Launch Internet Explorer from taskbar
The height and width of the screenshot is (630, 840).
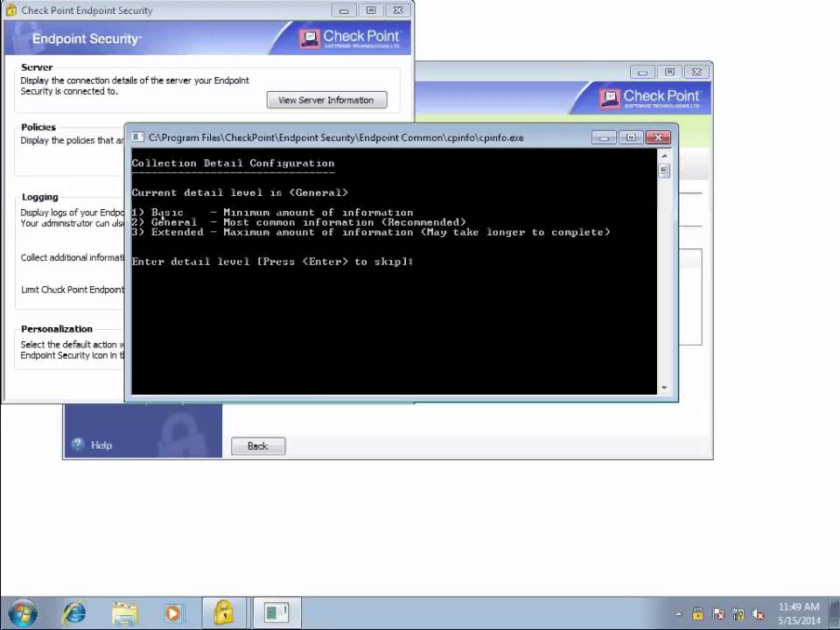pos(73,612)
